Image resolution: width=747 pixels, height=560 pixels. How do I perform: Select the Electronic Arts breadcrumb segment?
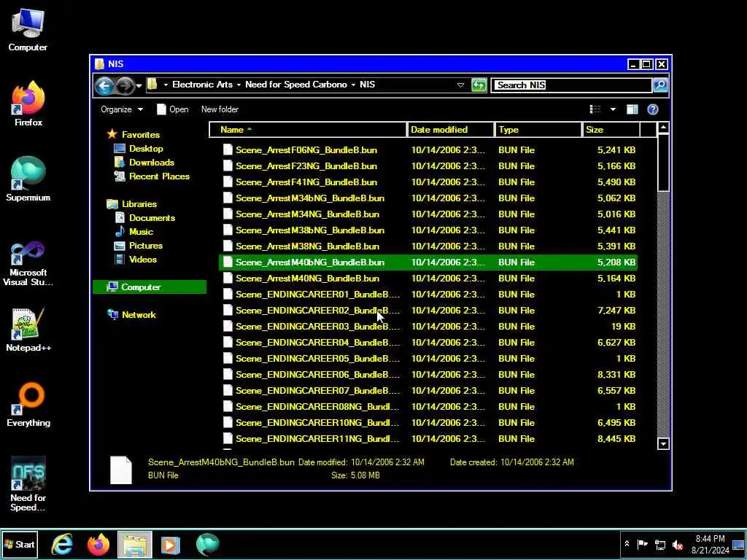[x=203, y=85]
